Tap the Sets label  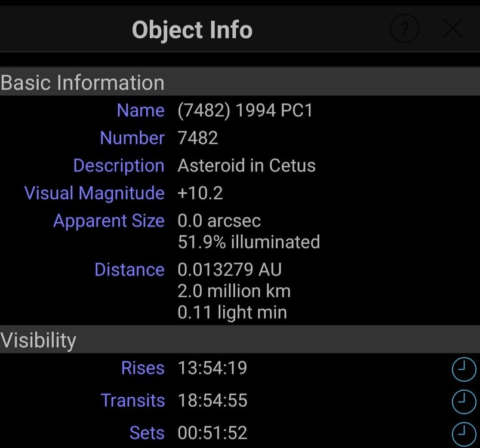click(x=146, y=432)
